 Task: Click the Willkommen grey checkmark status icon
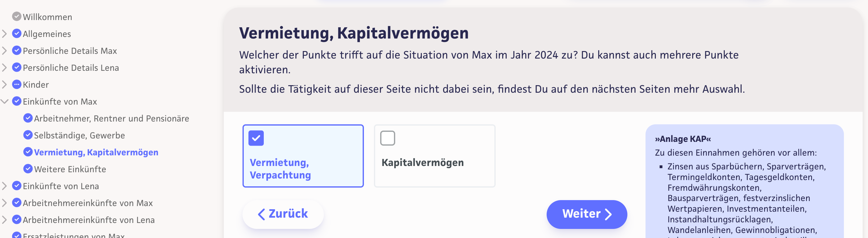(x=17, y=17)
